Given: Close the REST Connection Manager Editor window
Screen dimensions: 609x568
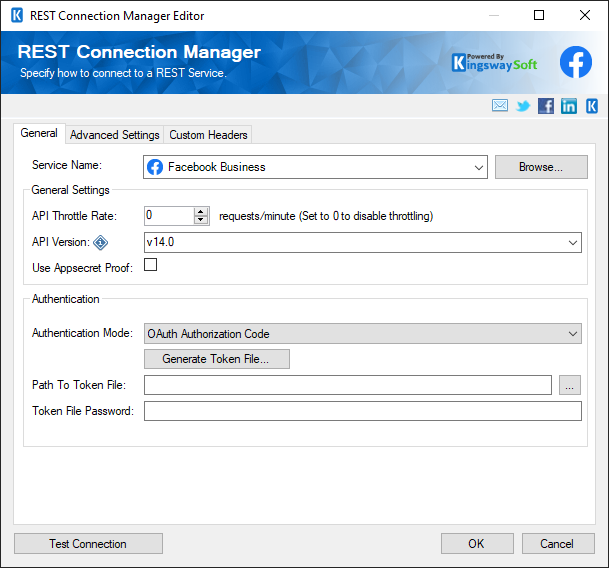Looking at the screenshot, I should click(x=585, y=15).
